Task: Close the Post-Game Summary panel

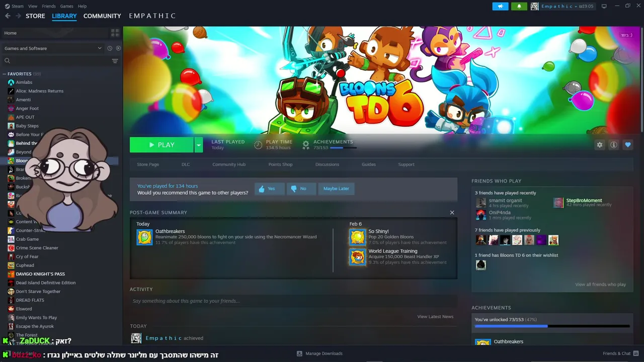Action: pyautogui.click(x=452, y=213)
